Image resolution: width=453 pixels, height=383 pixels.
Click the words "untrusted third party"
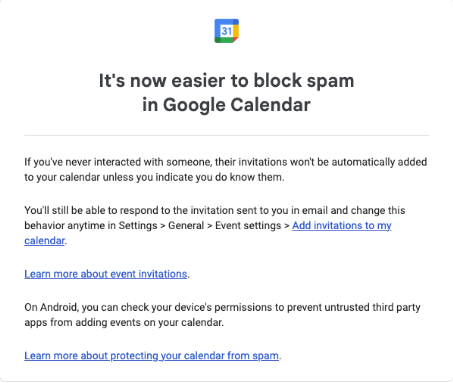tap(372, 307)
